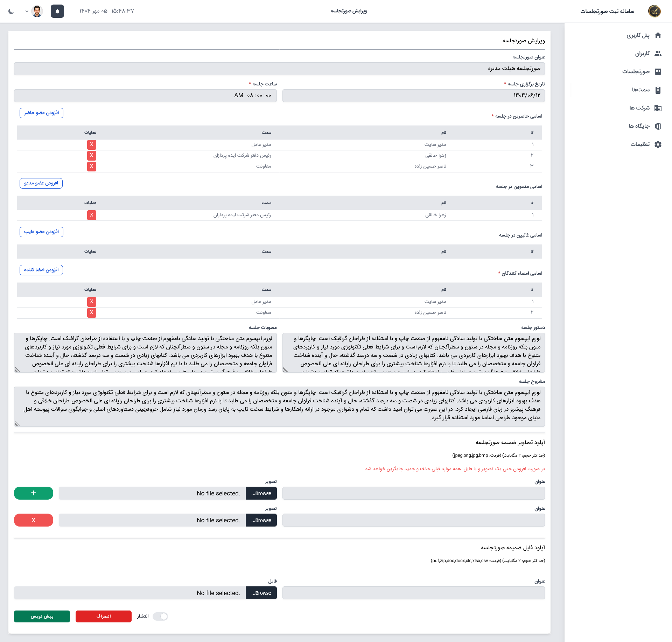Click the meeting time field ۰۸:۰۰:۰۰ AM

(x=145, y=96)
